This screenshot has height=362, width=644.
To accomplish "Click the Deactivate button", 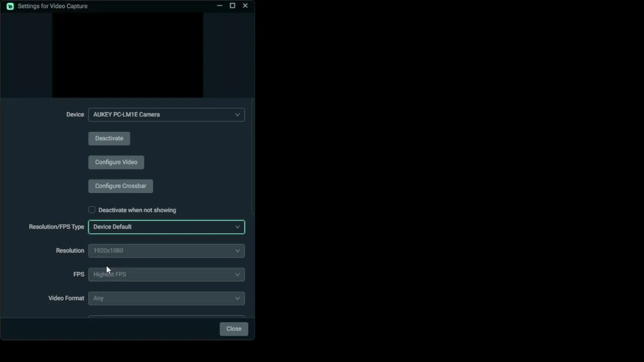I will (x=109, y=138).
